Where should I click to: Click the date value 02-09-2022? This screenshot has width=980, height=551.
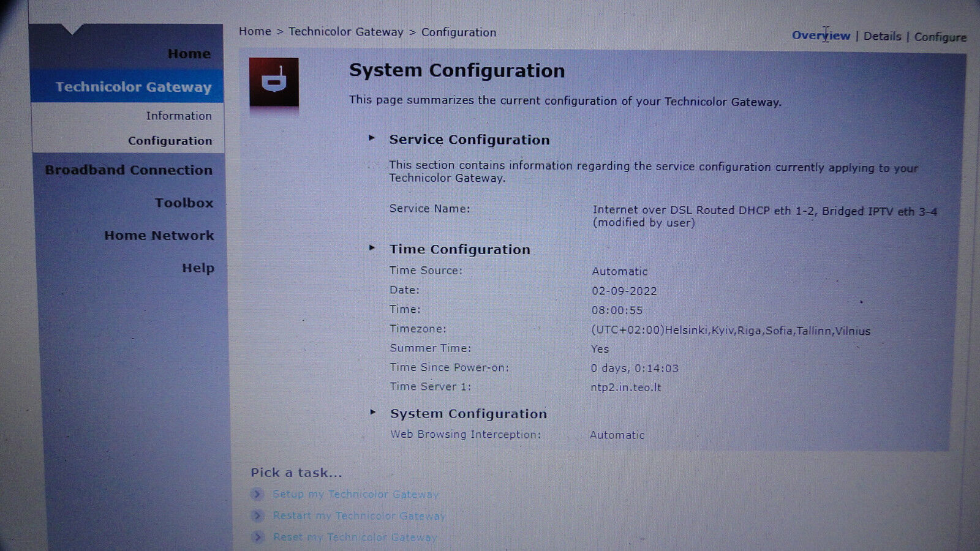point(624,291)
